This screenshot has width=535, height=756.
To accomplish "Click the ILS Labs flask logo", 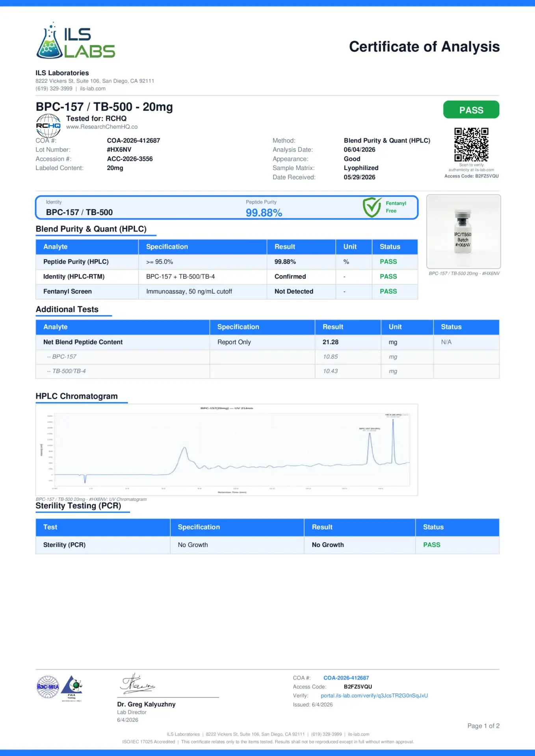I will pos(76,41).
